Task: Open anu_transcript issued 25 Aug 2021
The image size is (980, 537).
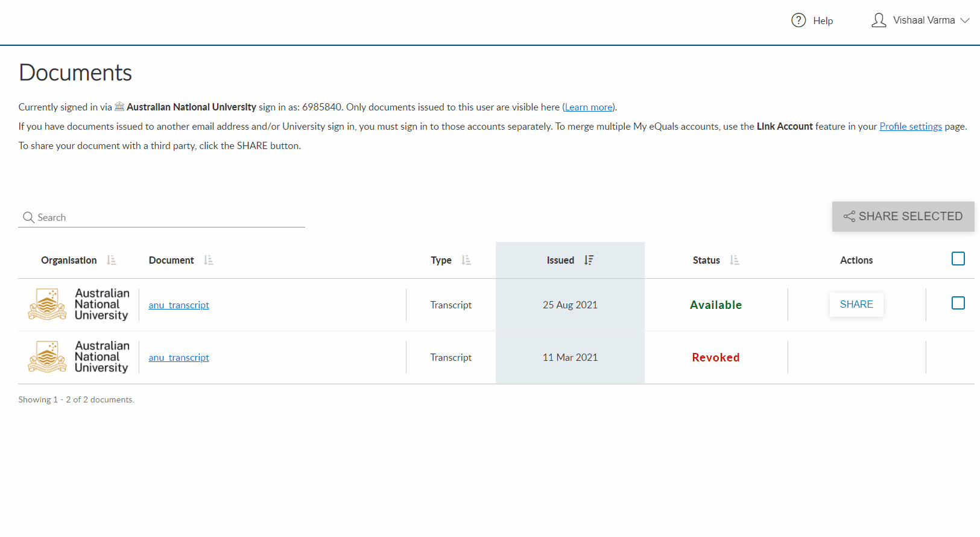Action: pyautogui.click(x=179, y=305)
